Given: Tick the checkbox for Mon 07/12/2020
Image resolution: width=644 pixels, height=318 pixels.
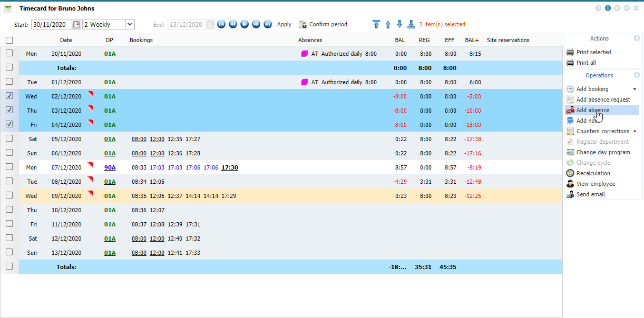Looking at the screenshot, I should (x=9, y=167).
